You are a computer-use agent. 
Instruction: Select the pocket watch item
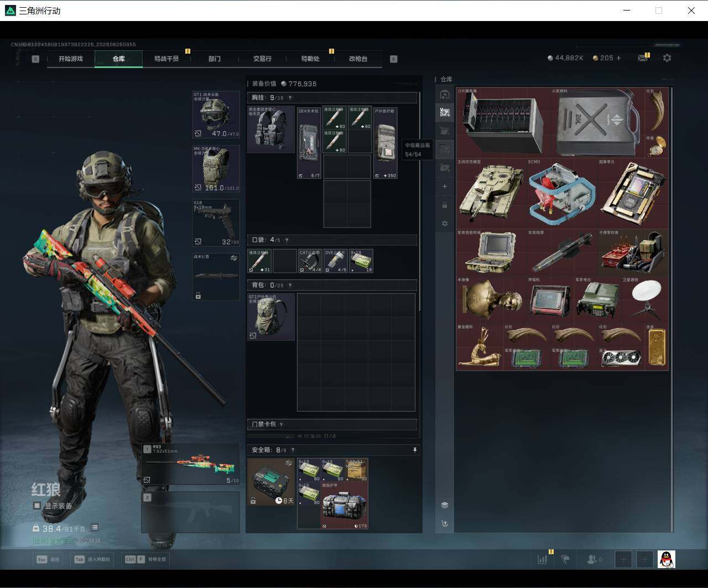[x=657, y=147]
